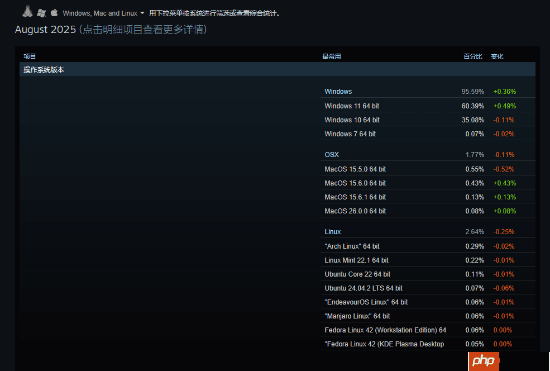Screen dimensions: 550x371
Task: Select the 'EndeavourOS Linux 64 bit' row
Action: point(428,302)
